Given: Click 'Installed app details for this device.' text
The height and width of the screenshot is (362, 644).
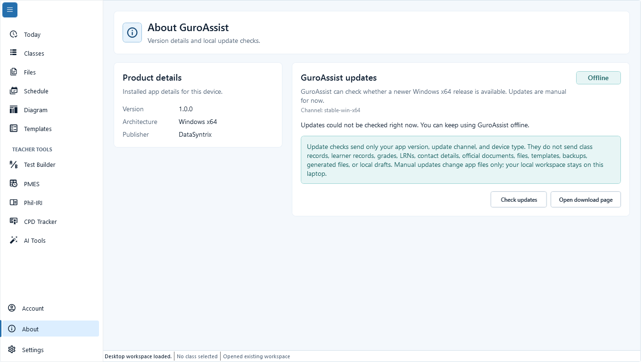Looking at the screenshot, I should pyautogui.click(x=173, y=91).
